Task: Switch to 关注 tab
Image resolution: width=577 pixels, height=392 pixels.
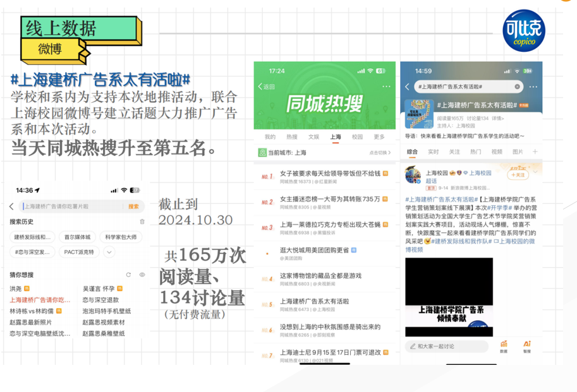Action: click(x=454, y=151)
